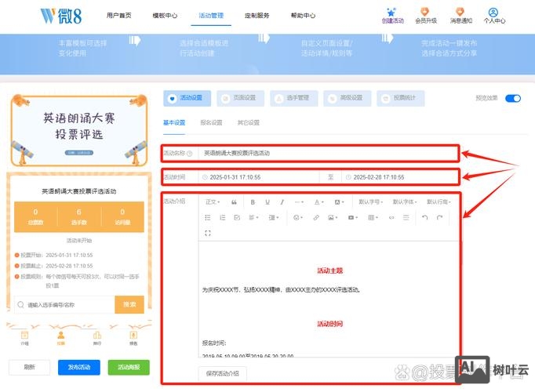
Task: Switch the editor to fullscreen mode
Action: [208, 233]
